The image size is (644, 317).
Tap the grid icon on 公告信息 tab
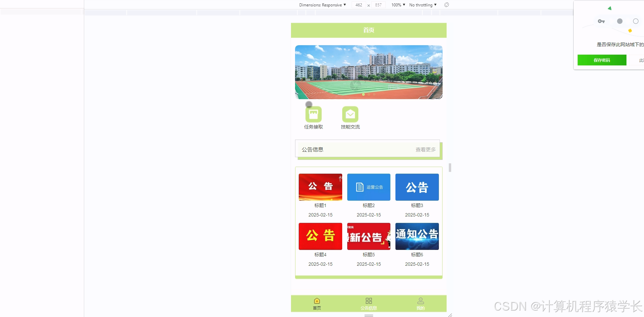pyautogui.click(x=368, y=300)
